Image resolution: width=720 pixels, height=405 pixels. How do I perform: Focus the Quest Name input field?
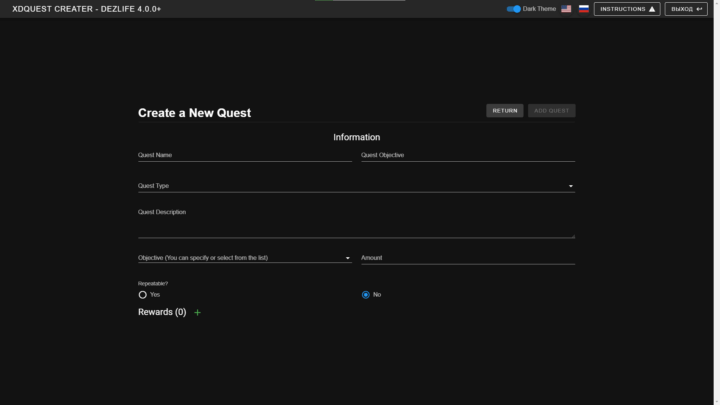[x=244, y=156]
